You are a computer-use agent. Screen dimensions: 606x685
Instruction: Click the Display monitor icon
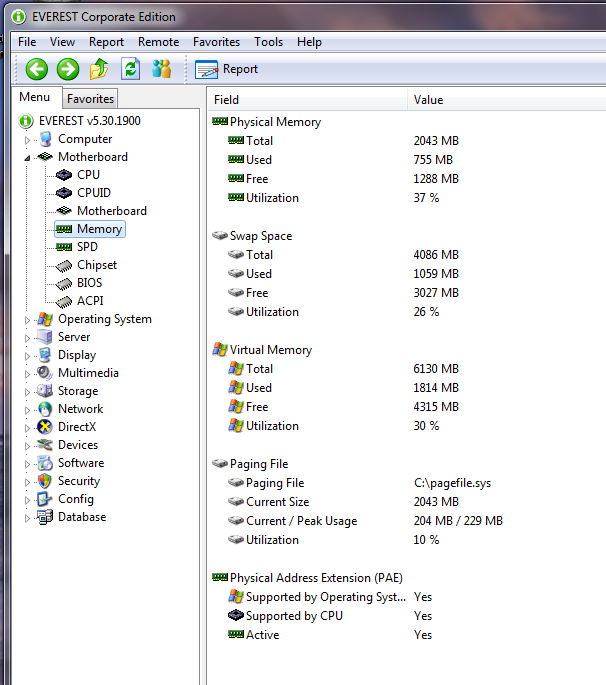(45, 355)
